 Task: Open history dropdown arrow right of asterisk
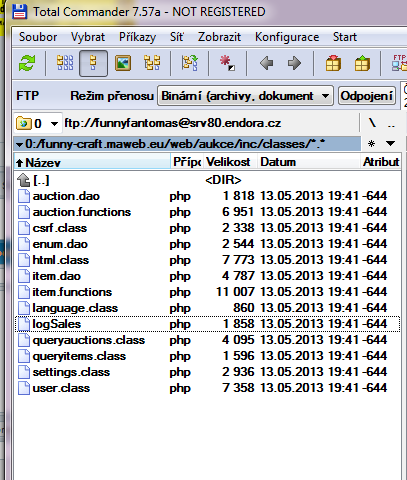tap(390, 144)
